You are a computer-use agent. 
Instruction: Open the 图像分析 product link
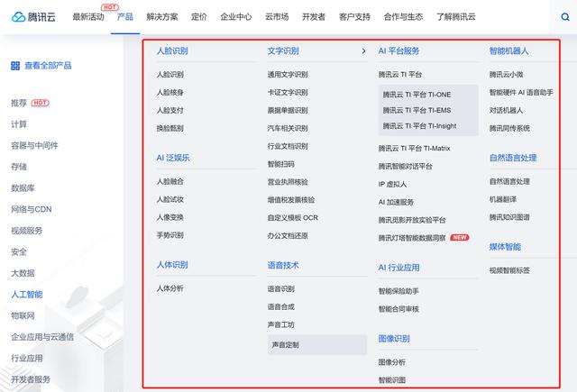(x=392, y=362)
